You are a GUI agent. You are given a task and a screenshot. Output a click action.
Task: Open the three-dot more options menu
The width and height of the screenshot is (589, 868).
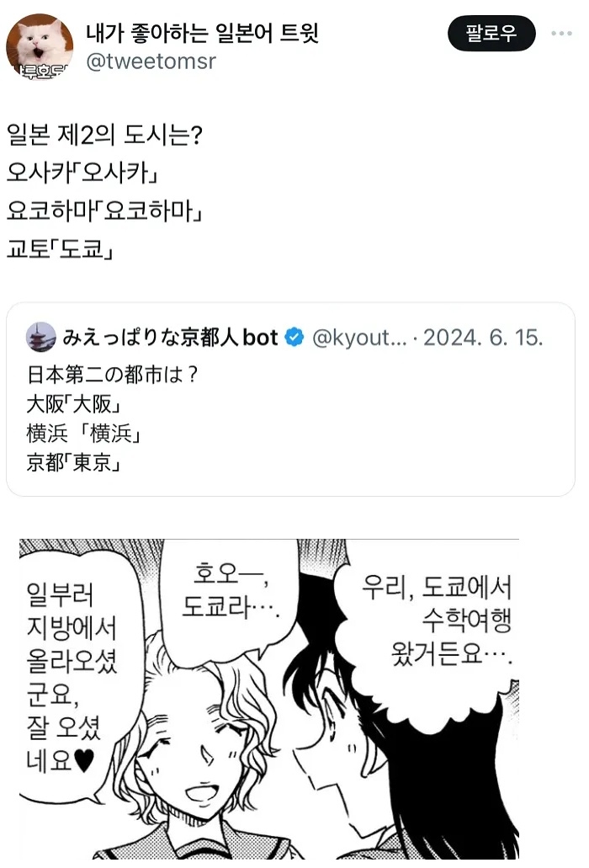[x=561, y=33]
